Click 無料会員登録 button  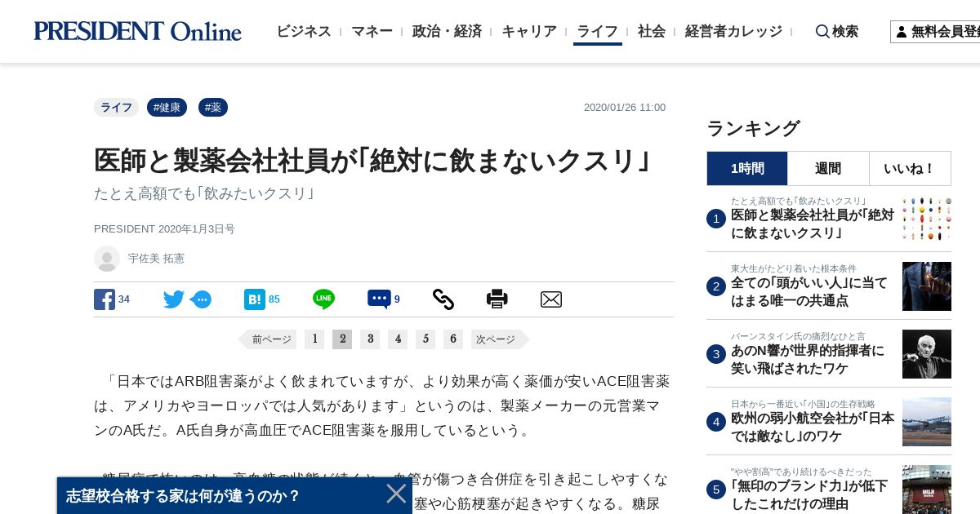pyautogui.click(x=935, y=32)
